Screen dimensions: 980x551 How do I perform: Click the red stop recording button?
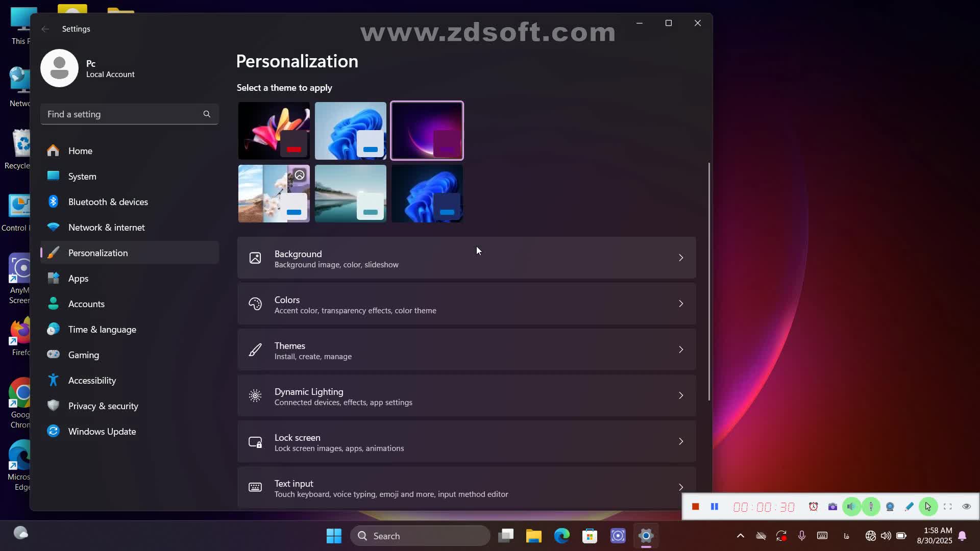[695, 507]
